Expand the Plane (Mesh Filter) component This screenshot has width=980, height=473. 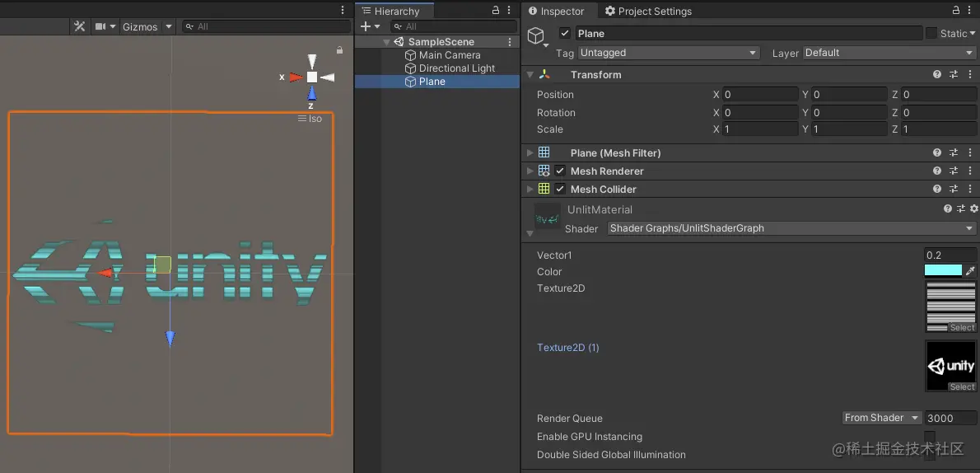click(x=530, y=152)
